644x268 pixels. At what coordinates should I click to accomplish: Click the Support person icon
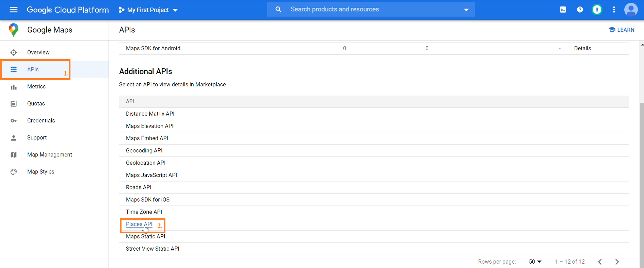click(14, 138)
